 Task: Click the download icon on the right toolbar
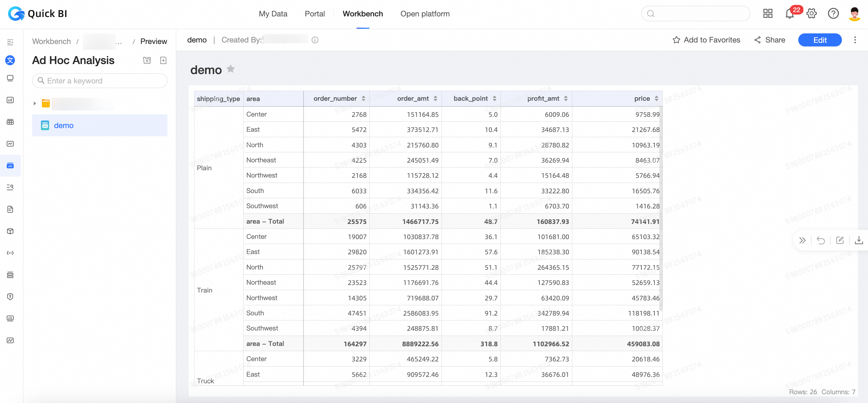pos(859,240)
